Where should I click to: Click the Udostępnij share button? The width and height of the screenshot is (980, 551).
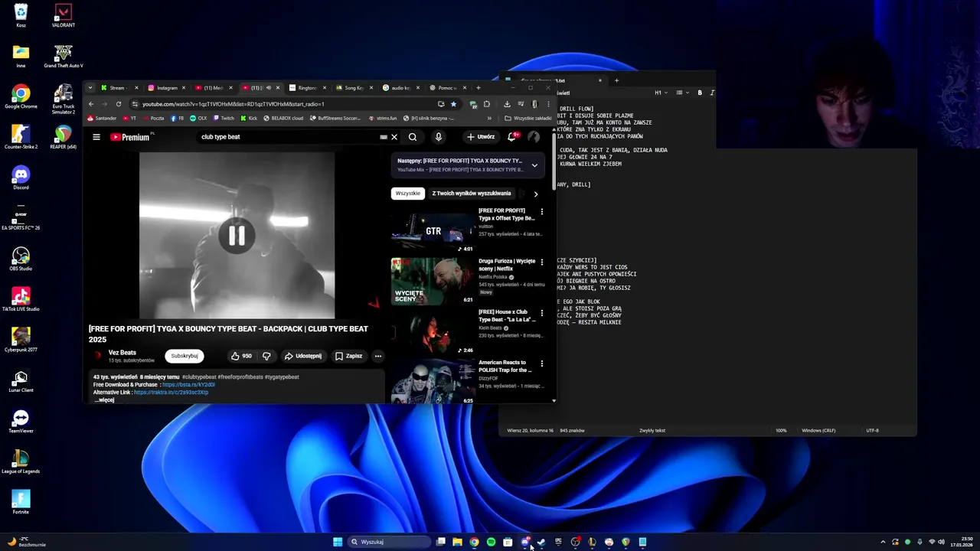(x=303, y=356)
